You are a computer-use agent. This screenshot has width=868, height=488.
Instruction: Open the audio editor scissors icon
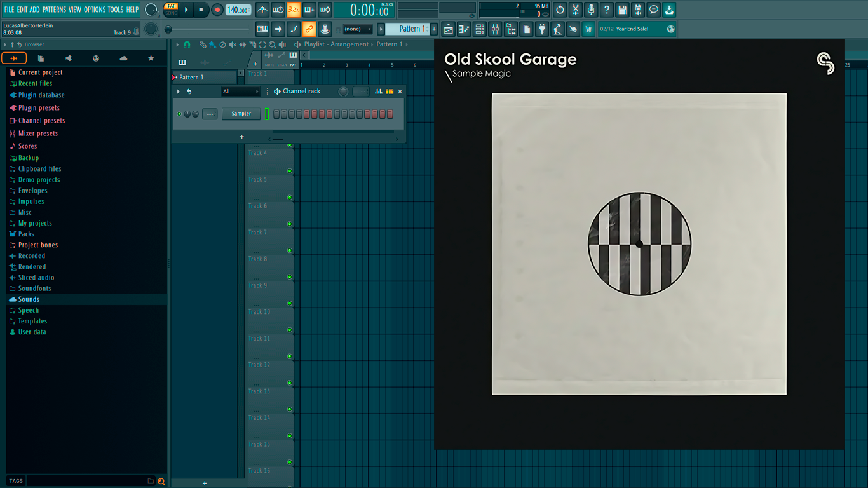pyautogui.click(x=576, y=10)
